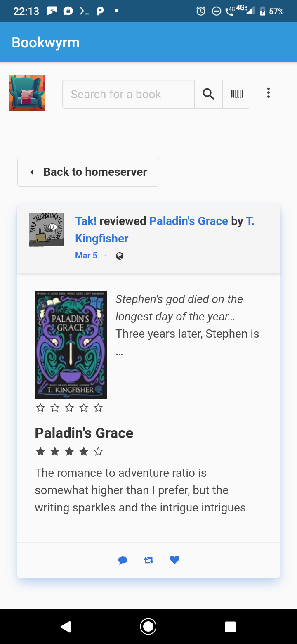This screenshot has width=297, height=644.
Task: Open the barcode scanner
Action: pyautogui.click(x=237, y=94)
